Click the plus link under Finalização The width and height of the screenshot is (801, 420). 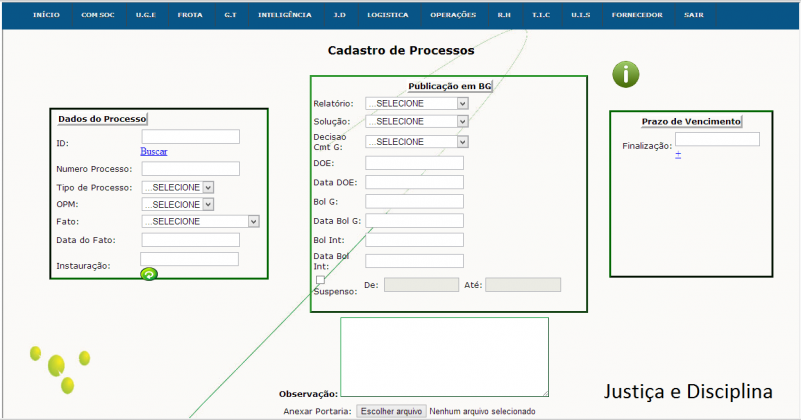pyautogui.click(x=678, y=154)
